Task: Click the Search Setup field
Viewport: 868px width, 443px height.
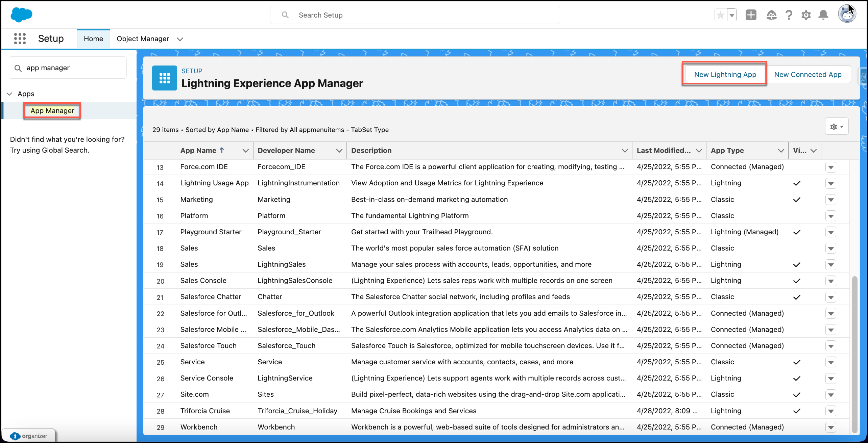Action: [415, 15]
